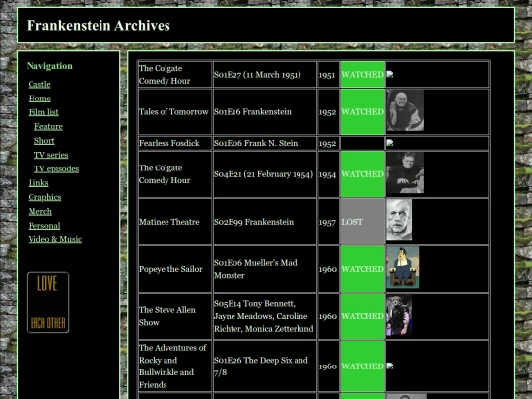The height and width of the screenshot is (399, 532).
Task: Select 'Fearless Fosdick' series title
Action: 169,143
